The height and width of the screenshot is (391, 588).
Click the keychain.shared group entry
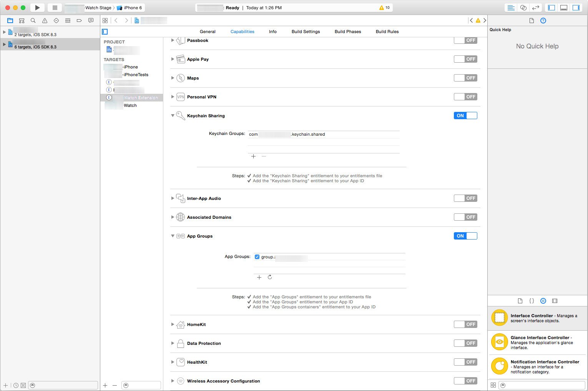click(324, 134)
